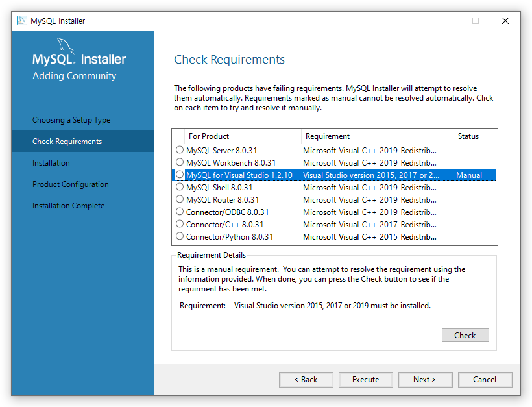532x407 pixels.
Task: Click the Execute button
Action: 366,380
